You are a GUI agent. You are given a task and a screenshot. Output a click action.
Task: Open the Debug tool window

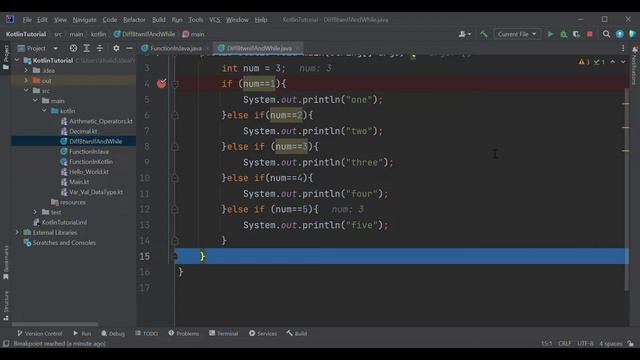113,333
